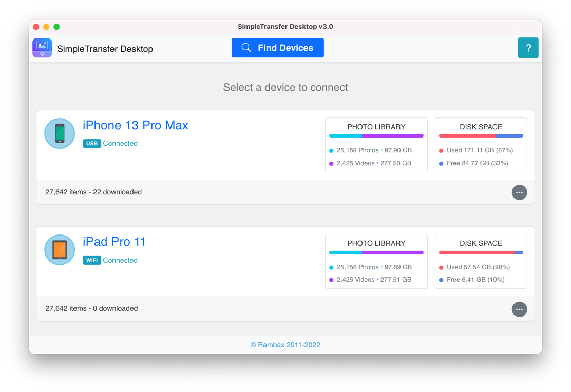Click 'Free 84.77 GB (33%)' text
Screen dimensions: 571x392
click(x=478, y=163)
